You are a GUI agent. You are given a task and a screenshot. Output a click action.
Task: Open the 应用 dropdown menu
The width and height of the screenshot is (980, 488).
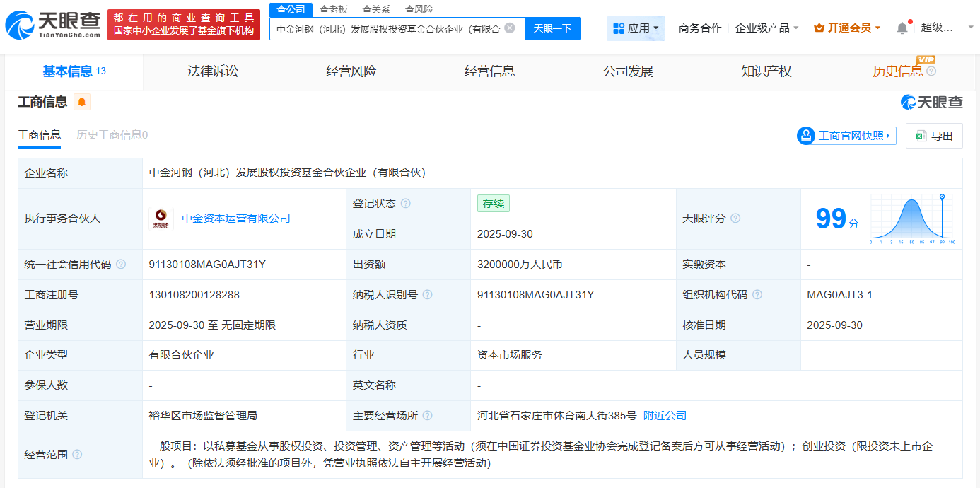[636, 28]
